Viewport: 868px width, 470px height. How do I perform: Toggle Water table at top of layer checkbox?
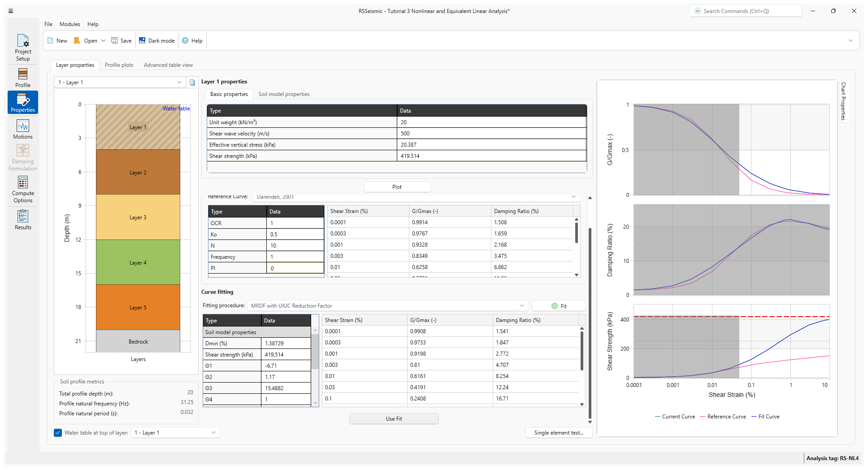tap(58, 433)
